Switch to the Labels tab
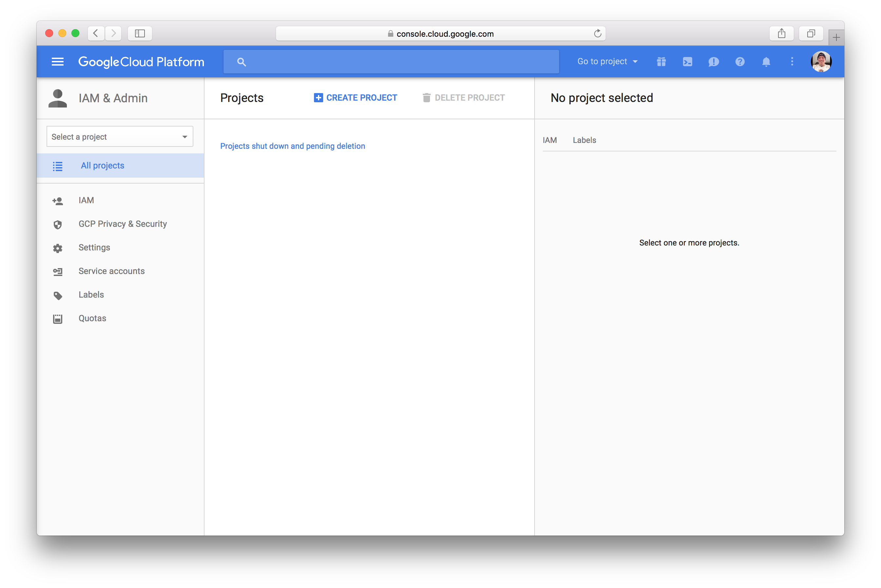881x588 pixels. click(584, 140)
